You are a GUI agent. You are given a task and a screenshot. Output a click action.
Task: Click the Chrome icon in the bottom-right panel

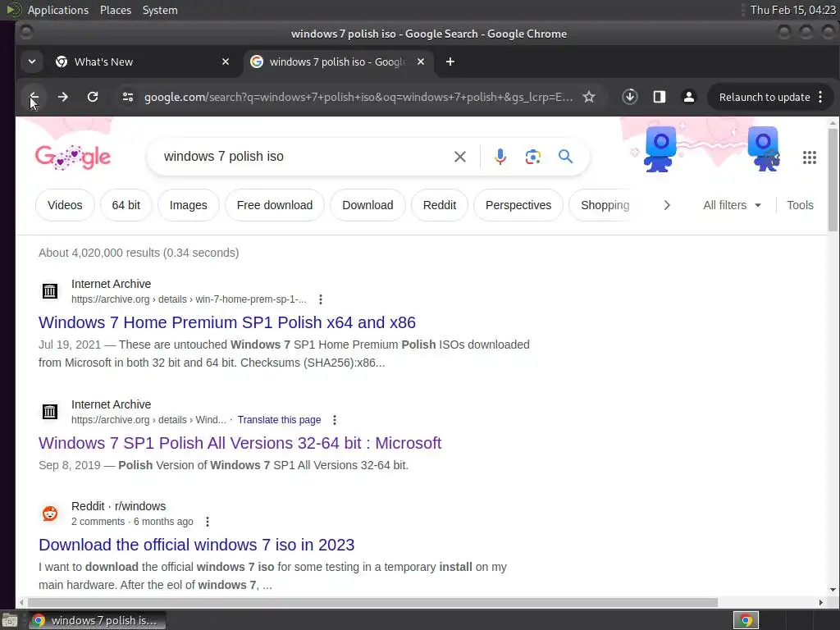click(746, 620)
